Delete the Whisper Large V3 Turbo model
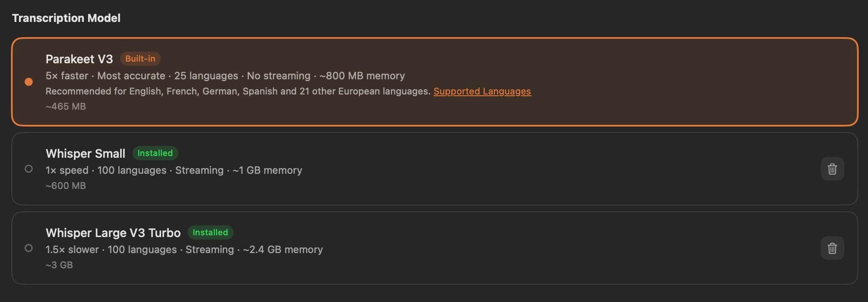Viewport: 868px width, 302px height. pyautogui.click(x=832, y=248)
